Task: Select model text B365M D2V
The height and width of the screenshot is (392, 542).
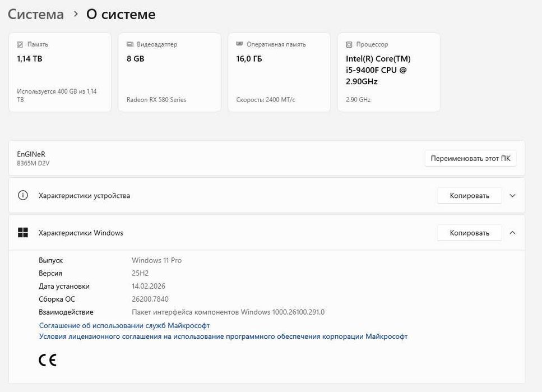Action: 33,163
